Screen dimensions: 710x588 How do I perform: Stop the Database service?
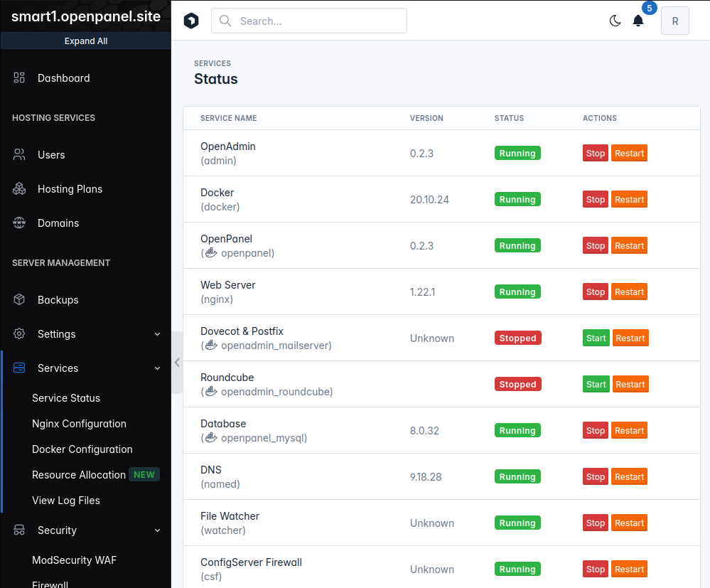(595, 430)
